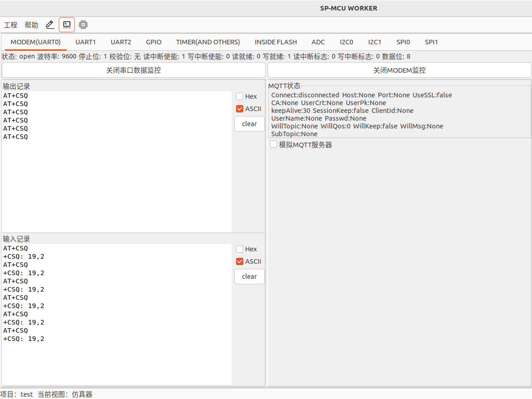Open the TIMER(AND OTHERS) tab
532x399 pixels.
click(208, 42)
